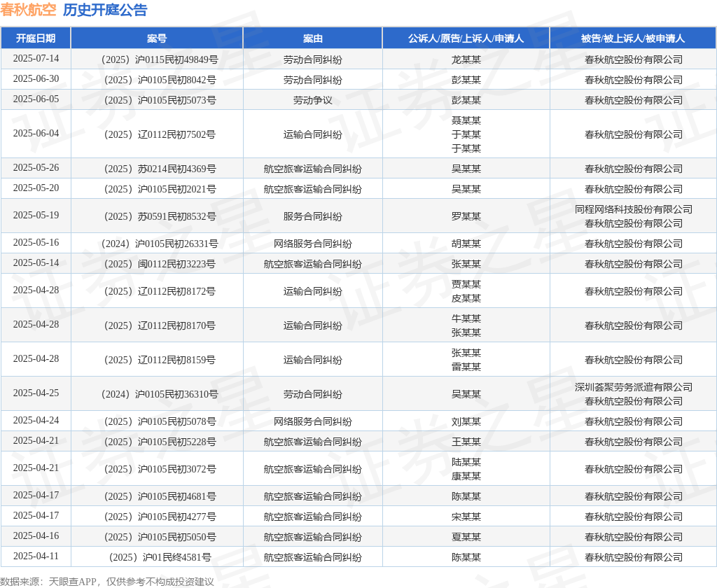Click the 案号 column header
The width and height of the screenshot is (717, 588).
tap(157, 38)
